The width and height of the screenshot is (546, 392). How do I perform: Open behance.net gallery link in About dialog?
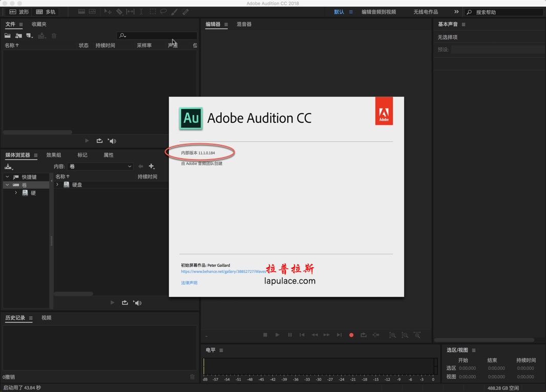pos(223,271)
